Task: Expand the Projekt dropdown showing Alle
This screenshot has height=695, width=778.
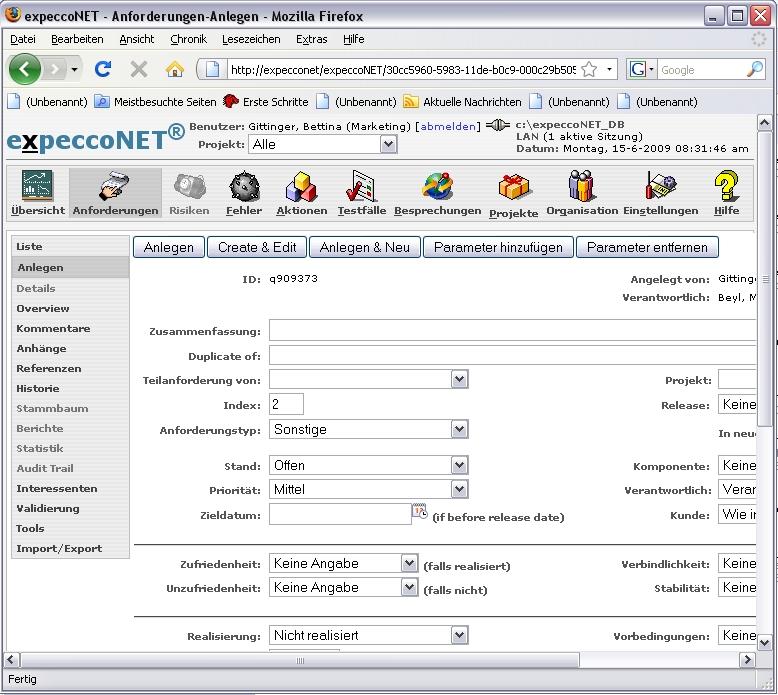Action: [388, 144]
